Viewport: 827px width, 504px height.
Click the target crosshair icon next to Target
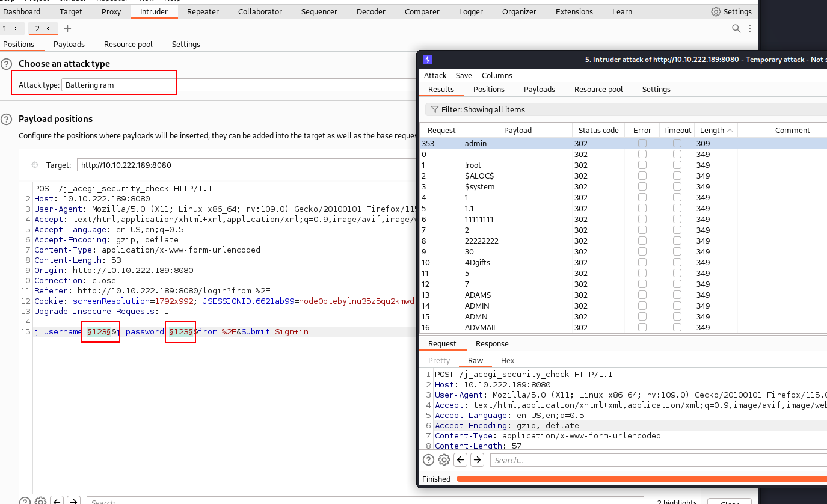(35, 165)
